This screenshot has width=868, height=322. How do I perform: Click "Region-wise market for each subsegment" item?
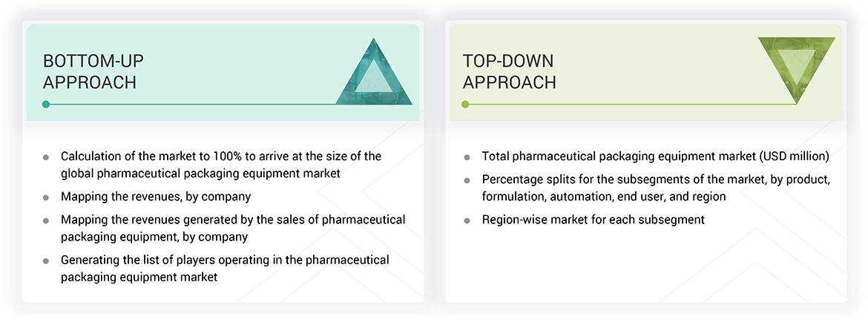click(593, 220)
